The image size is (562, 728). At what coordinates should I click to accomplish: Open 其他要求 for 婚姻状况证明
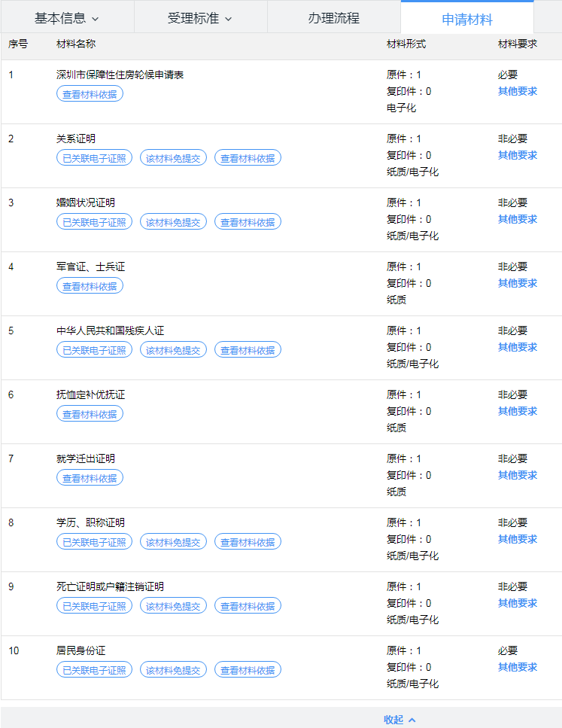pyautogui.click(x=518, y=220)
